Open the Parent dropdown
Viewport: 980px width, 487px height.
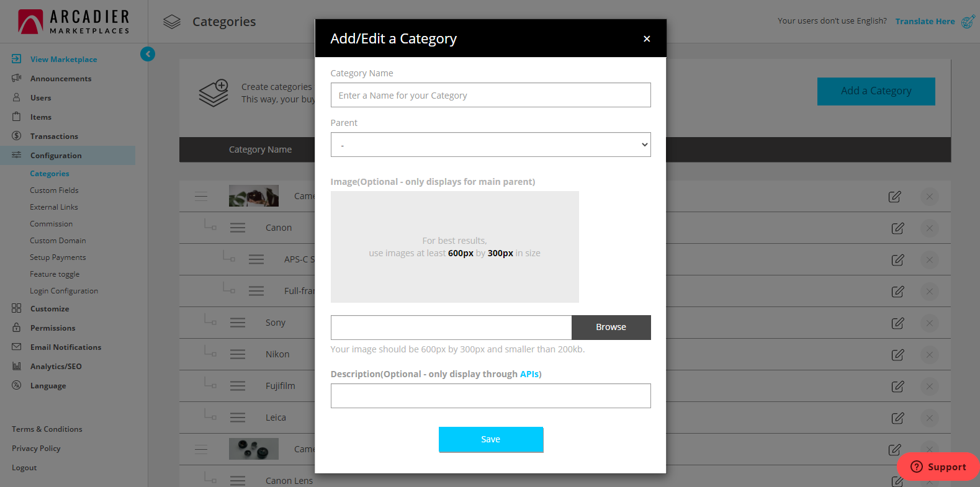[x=490, y=145]
